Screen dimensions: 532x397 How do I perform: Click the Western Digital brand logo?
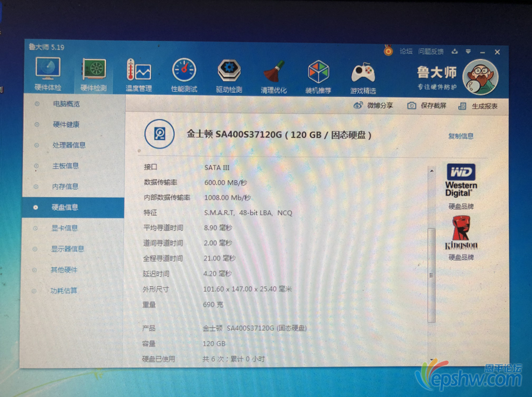pos(461,180)
